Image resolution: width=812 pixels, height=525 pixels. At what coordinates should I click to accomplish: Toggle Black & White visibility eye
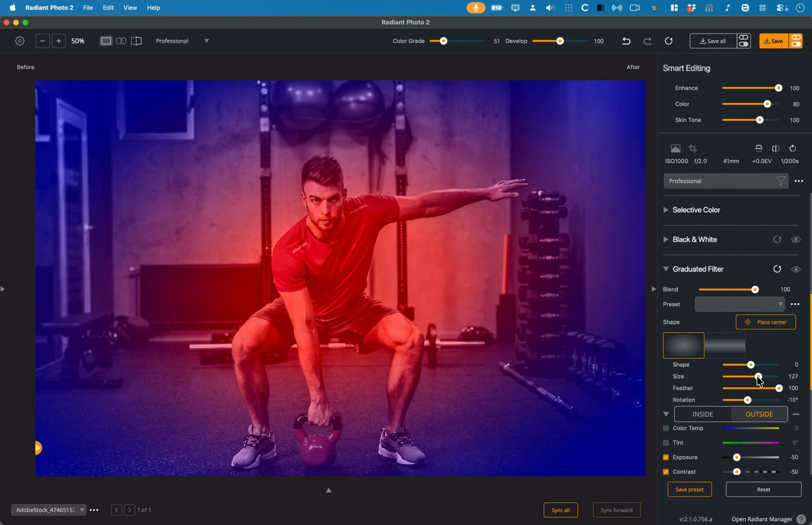tap(795, 240)
